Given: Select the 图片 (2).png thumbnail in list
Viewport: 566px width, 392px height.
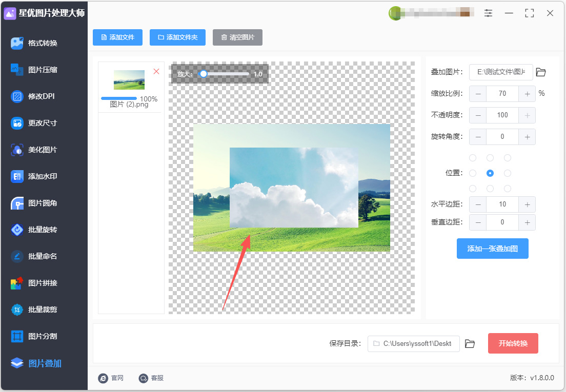Looking at the screenshot, I should tap(129, 80).
